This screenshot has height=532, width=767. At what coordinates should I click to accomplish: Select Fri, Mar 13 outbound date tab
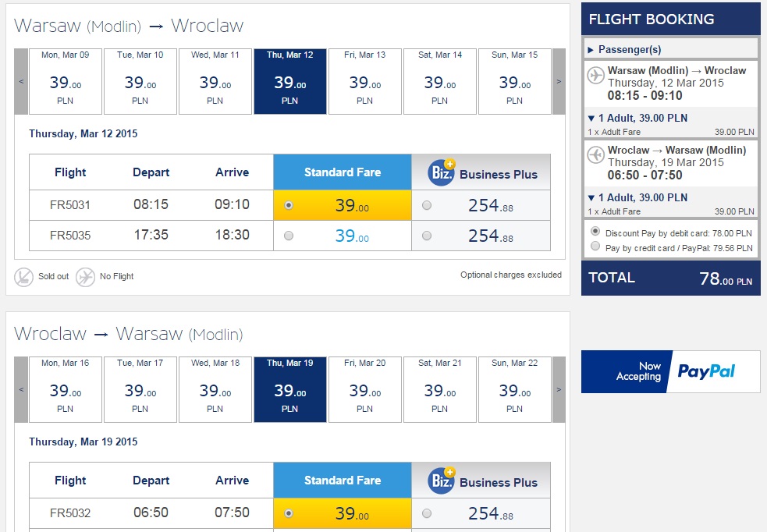[x=364, y=81]
